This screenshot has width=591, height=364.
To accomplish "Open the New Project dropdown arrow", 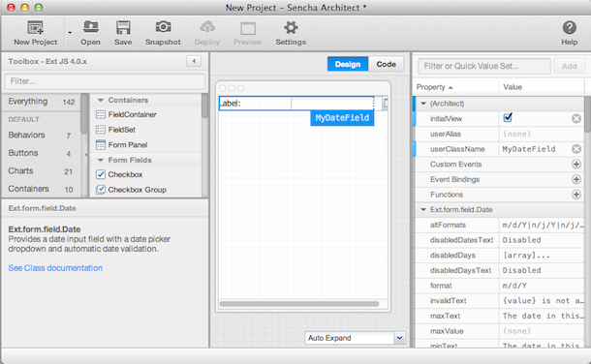I will [70, 33].
